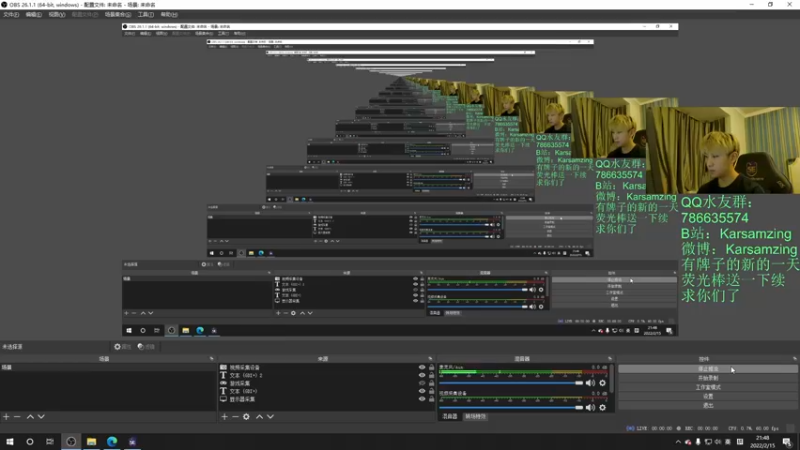Open source properties gear in Sources toolbar
Screen dimensions: 800x450
[x=246, y=417]
